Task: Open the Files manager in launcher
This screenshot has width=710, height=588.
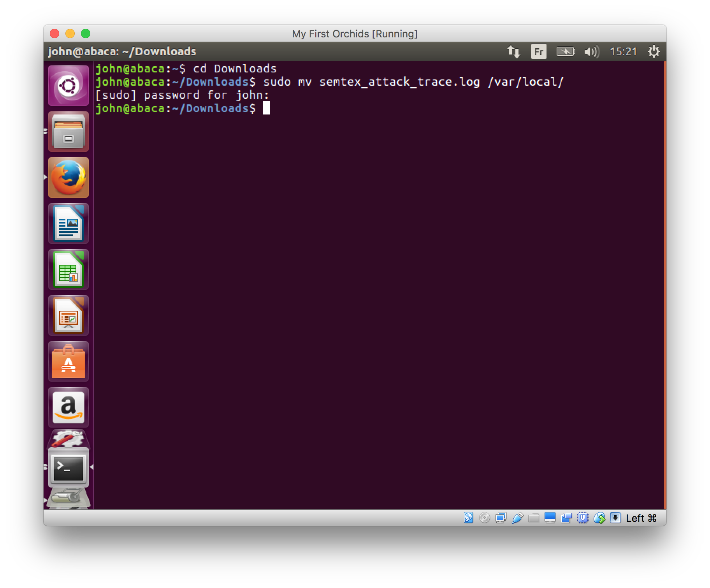Action: coord(69,132)
